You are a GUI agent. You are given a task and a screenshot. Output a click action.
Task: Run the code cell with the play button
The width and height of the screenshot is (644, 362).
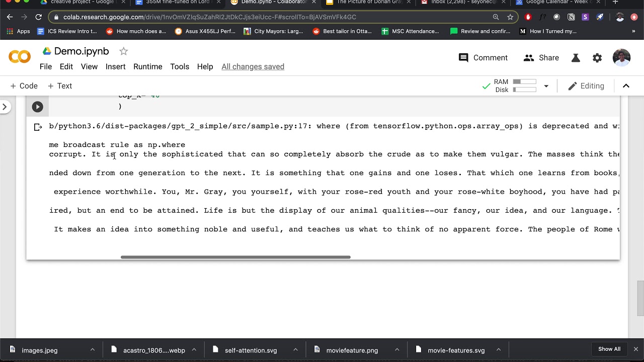37,107
